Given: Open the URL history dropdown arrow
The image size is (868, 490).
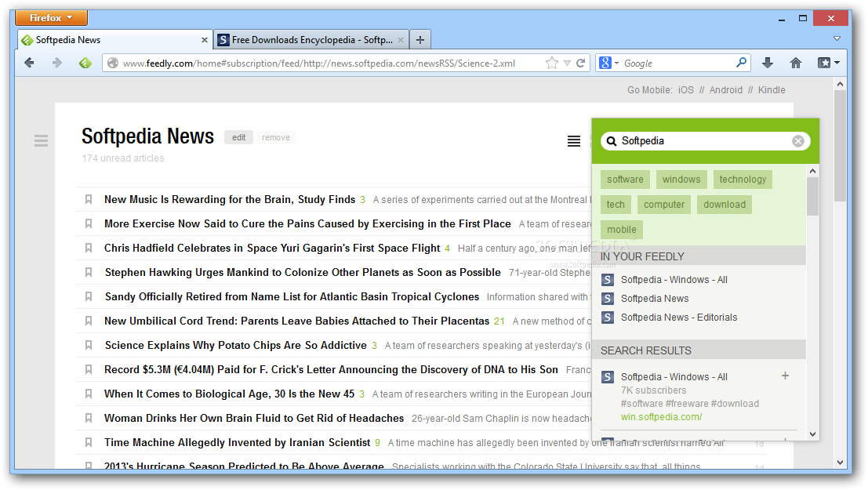Looking at the screenshot, I should pos(567,64).
